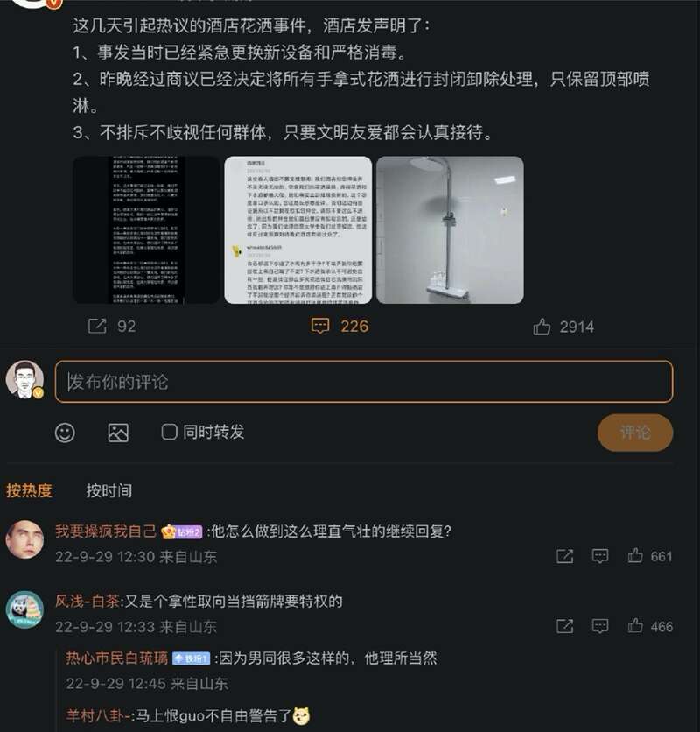Viewport: 700px width, 732px height.
Task: Repost the 12:30 comment from 我要操疯我自己
Action: (564, 555)
